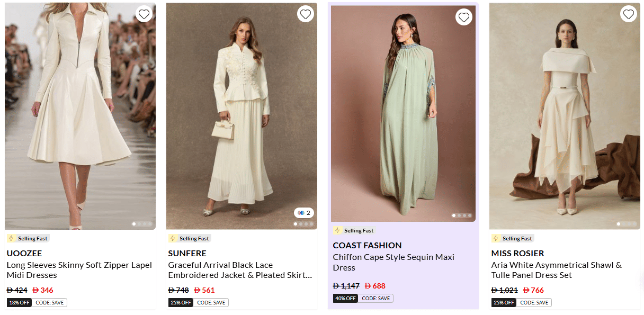This screenshot has width=644, height=315.
Task: Open Chiffon Cape Style Sequin Maxi Dress
Action: point(393,262)
